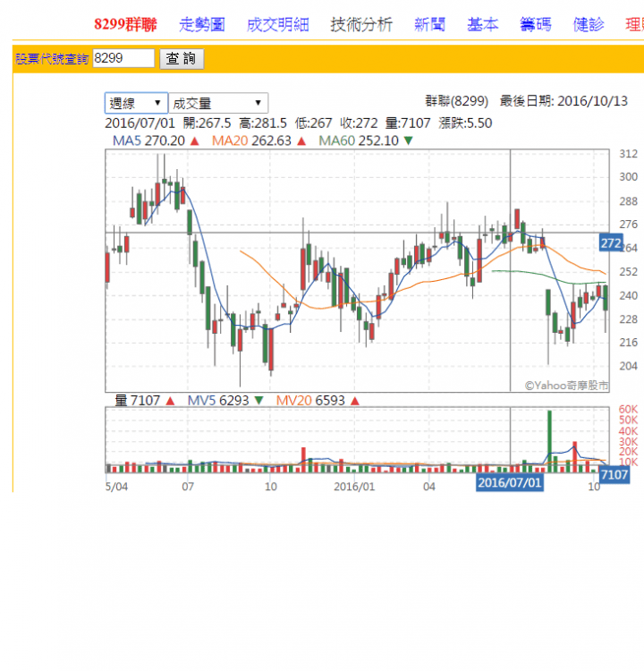The image size is (644, 671).
Task: Click the 量 7107 volume label
Action: click(145, 401)
